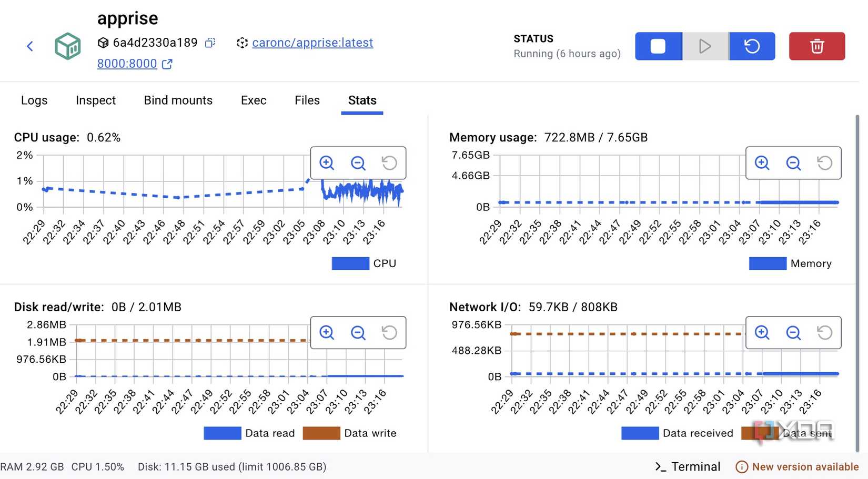Select the Memory legend color swatch

point(767,263)
